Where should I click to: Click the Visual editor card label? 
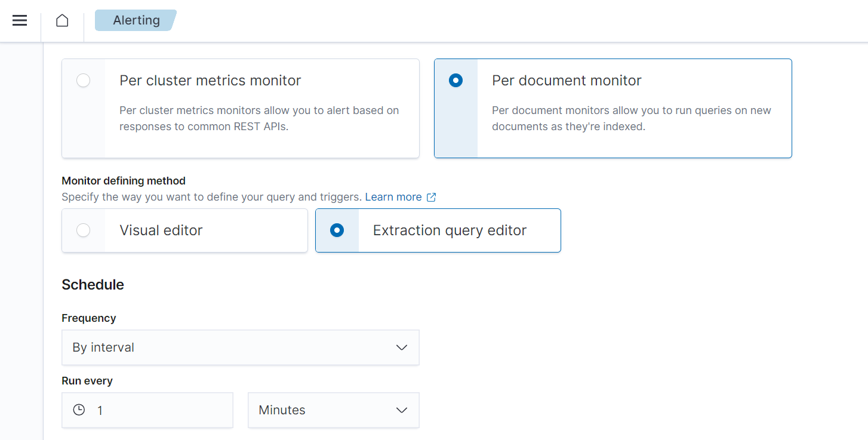coord(161,230)
